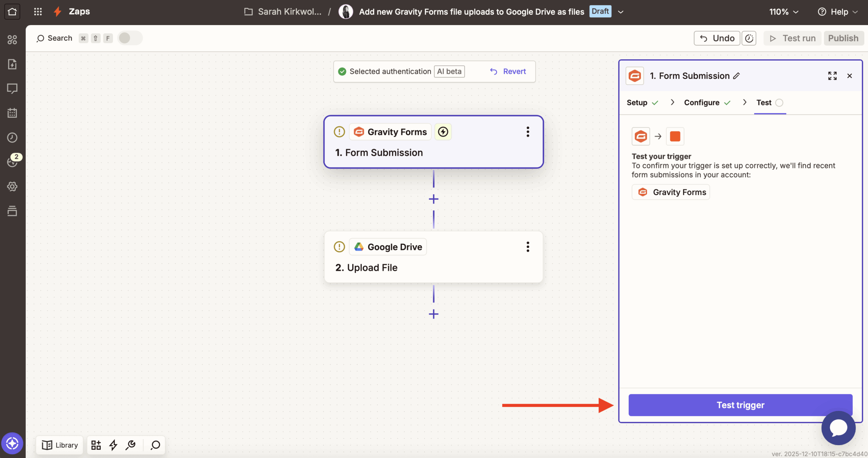Select the wrench tools icon in the bottom toolbar

click(x=131, y=445)
